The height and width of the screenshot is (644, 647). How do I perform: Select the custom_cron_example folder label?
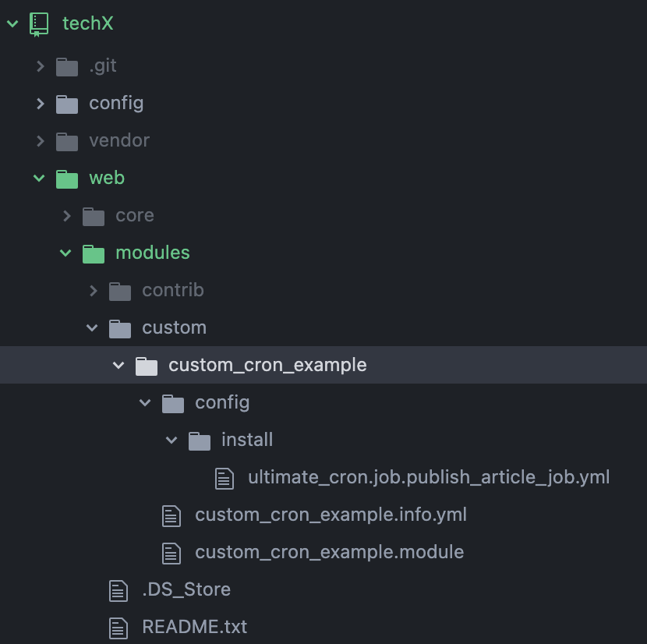tap(267, 366)
